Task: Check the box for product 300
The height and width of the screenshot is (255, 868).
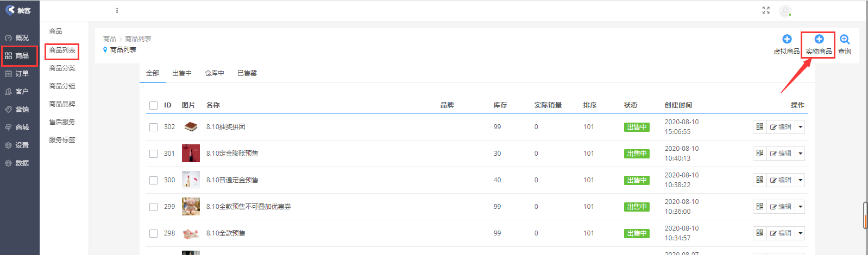Action: [x=153, y=180]
